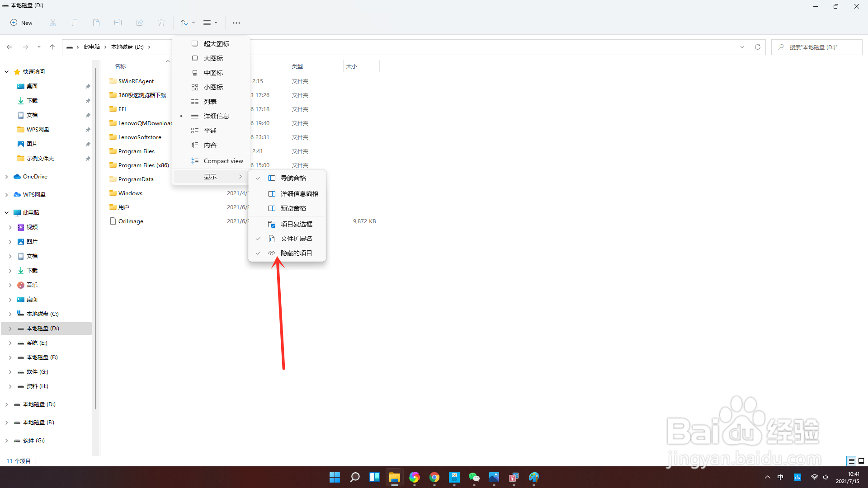Switch to thumbnails view icon in status bar

click(861, 461)
